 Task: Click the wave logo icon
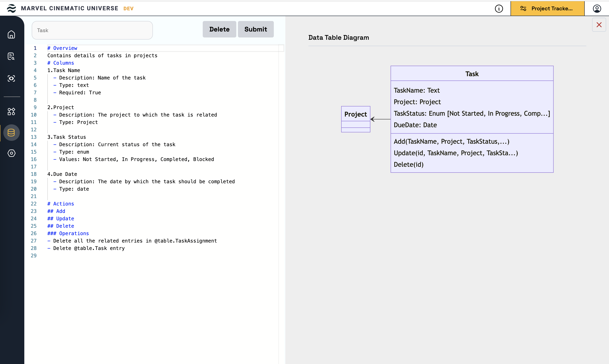[x=11, y=8]
